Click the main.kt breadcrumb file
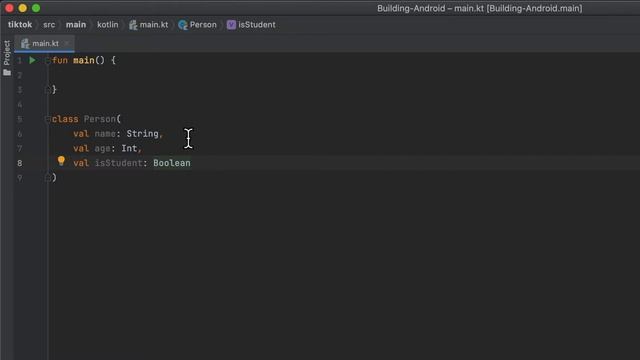Screen dimensions: 640x360 pyautogui.click(x=154, y=24)
